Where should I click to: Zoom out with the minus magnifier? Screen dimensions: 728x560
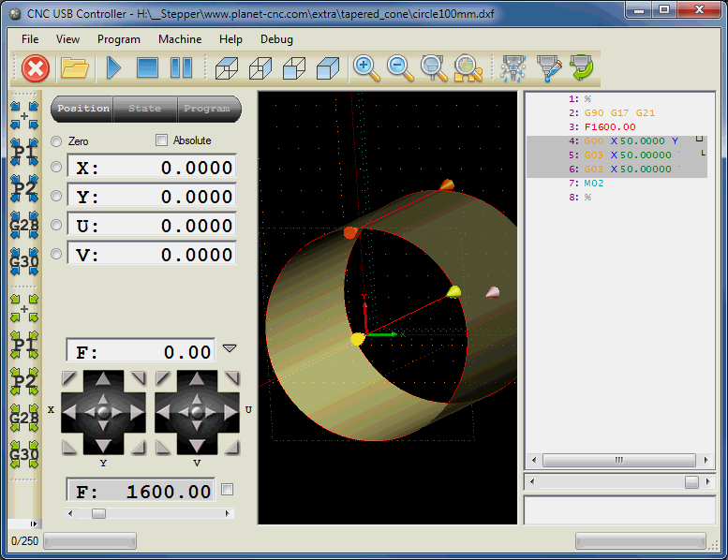click(x=399, y=67)
